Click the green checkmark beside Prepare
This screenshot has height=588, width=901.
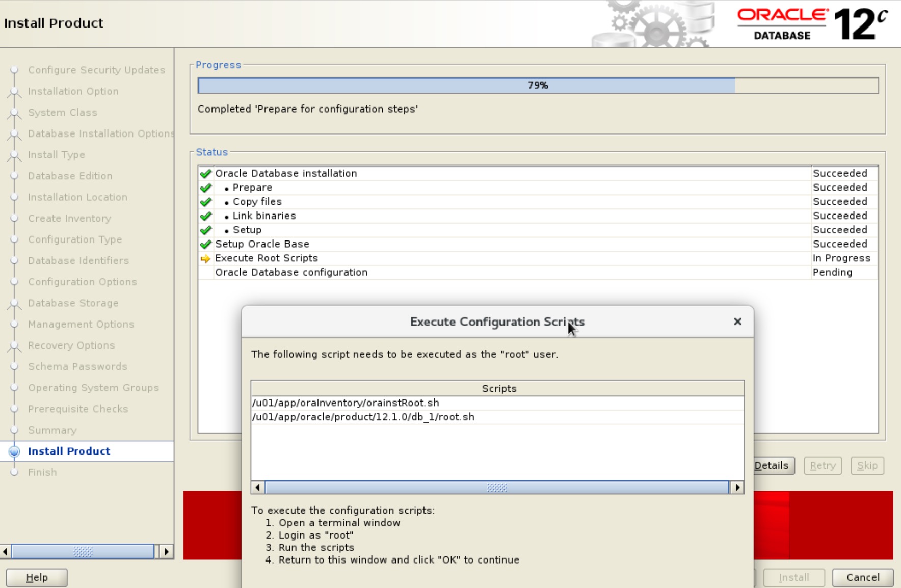pos(206,188)
